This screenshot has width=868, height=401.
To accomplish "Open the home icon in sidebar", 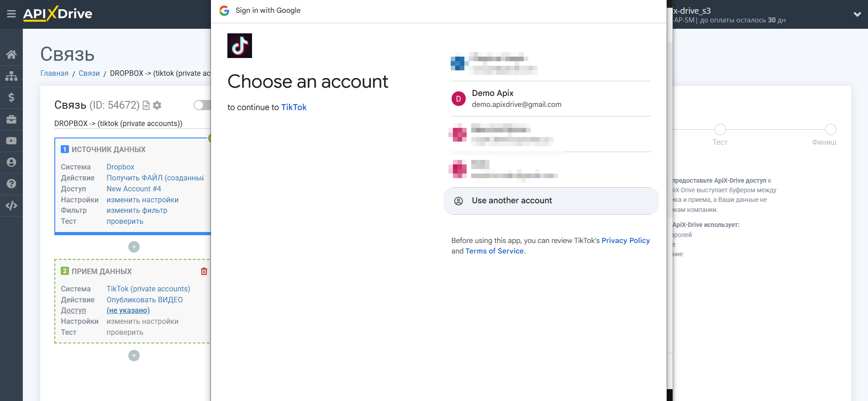I will tap(11, 54).
